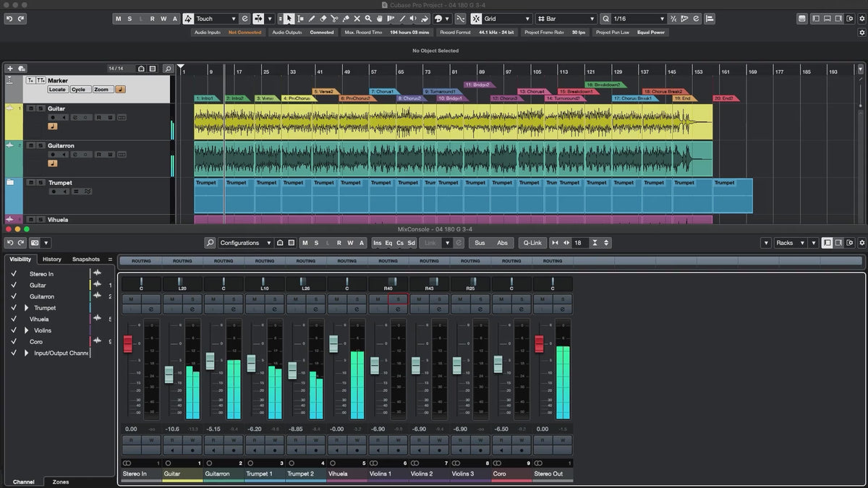Click the MixConsole snapshot camera icon
This screenshot has width=868, height=488.
[x=35, y=243]
